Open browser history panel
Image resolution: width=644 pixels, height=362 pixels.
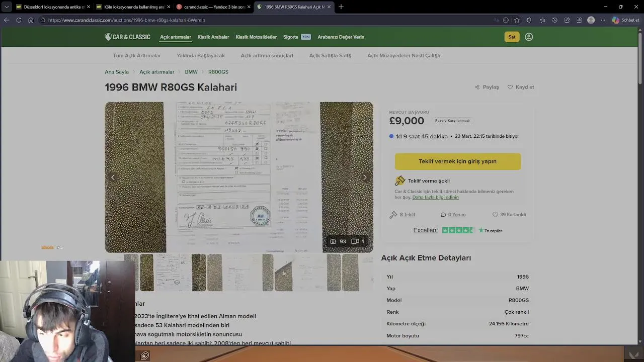(554, 20)
